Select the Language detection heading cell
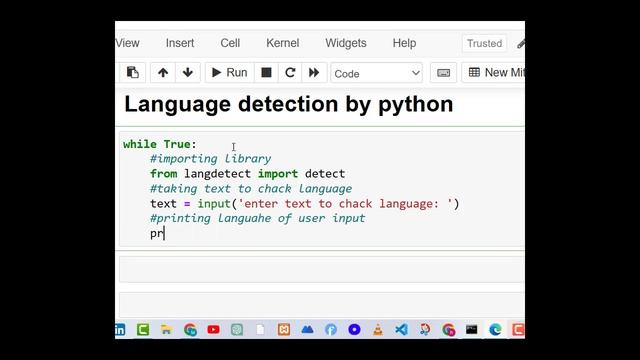Screen dimensions: 640x360 coord(289,104)
